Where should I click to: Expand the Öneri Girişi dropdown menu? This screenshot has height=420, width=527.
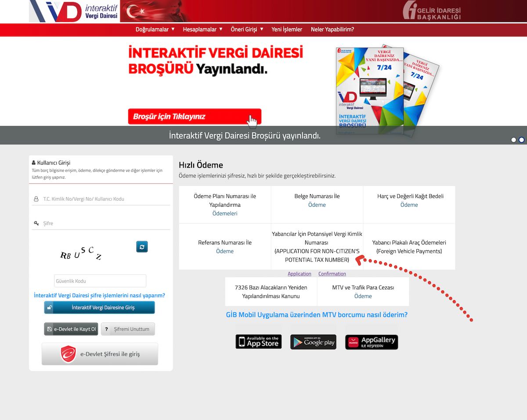[247, 29]
